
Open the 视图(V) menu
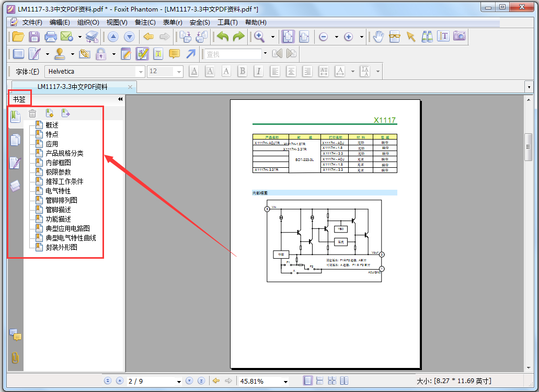click(117, 22)
